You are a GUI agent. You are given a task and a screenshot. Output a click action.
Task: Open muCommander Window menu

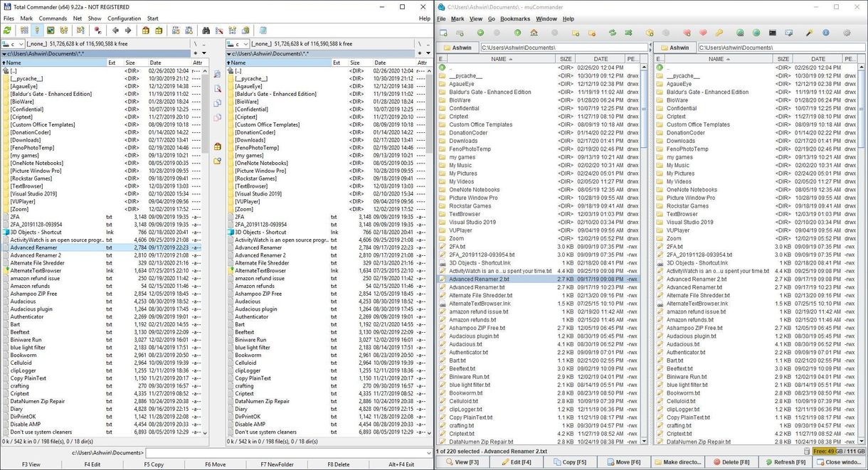pyautogui.click(x=546, y=19)
